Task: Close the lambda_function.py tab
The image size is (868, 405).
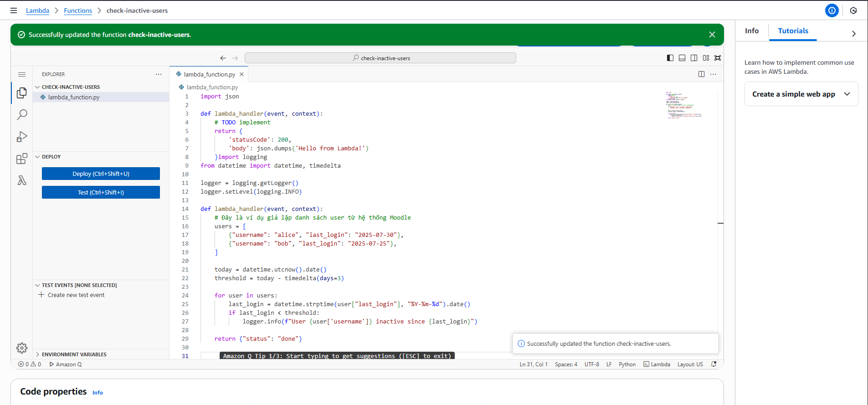Action: click(242, 74)
